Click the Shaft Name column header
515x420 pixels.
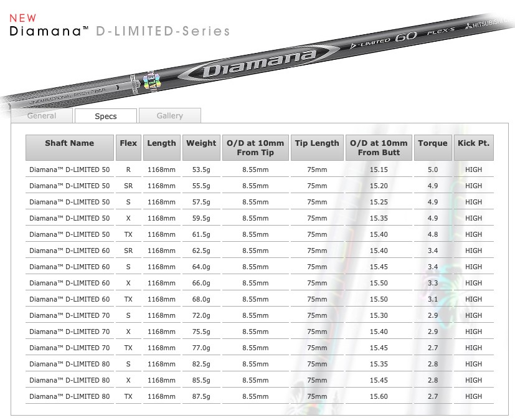pos(69,143)
